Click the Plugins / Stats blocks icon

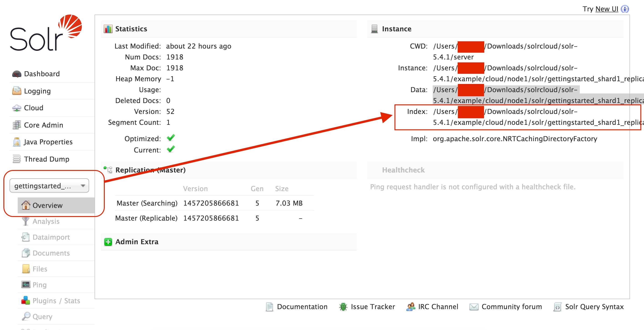click(25, 300)
